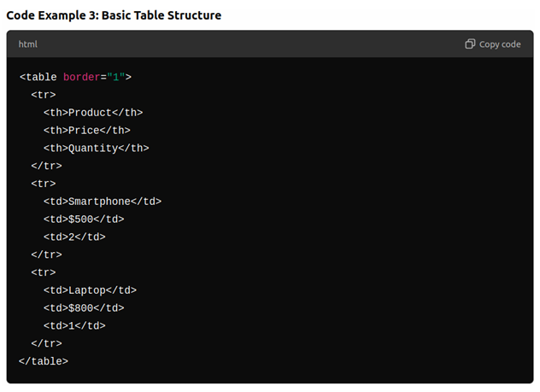Click the closing /tr after Quantity

[46, 166]
